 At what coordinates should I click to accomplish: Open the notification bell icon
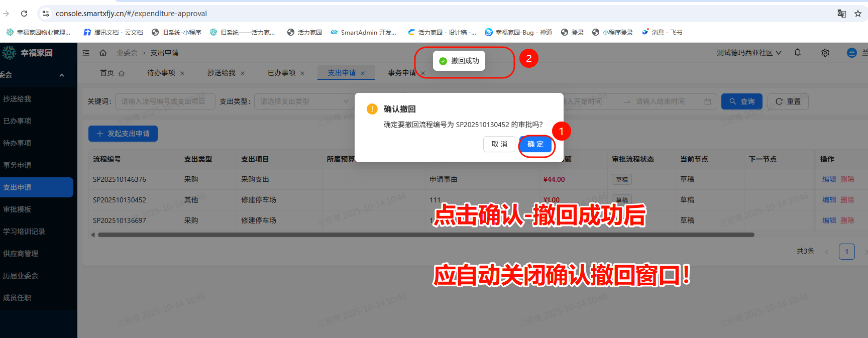(798, 53)
